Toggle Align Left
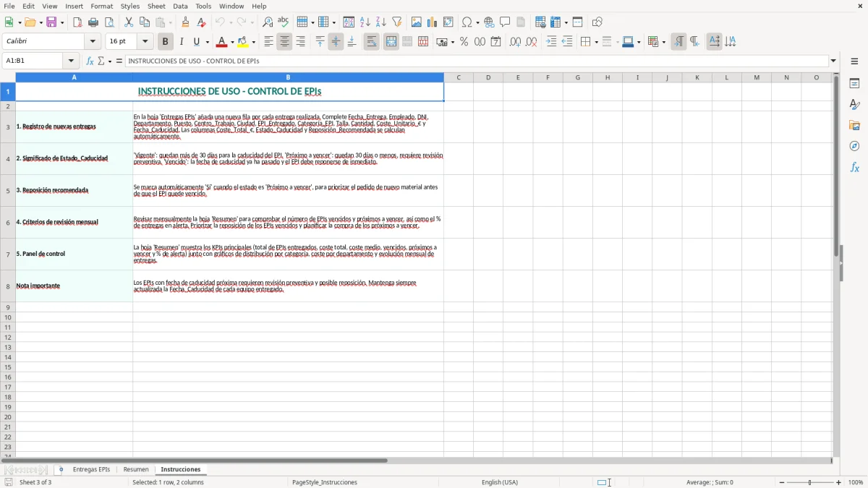 268,42
